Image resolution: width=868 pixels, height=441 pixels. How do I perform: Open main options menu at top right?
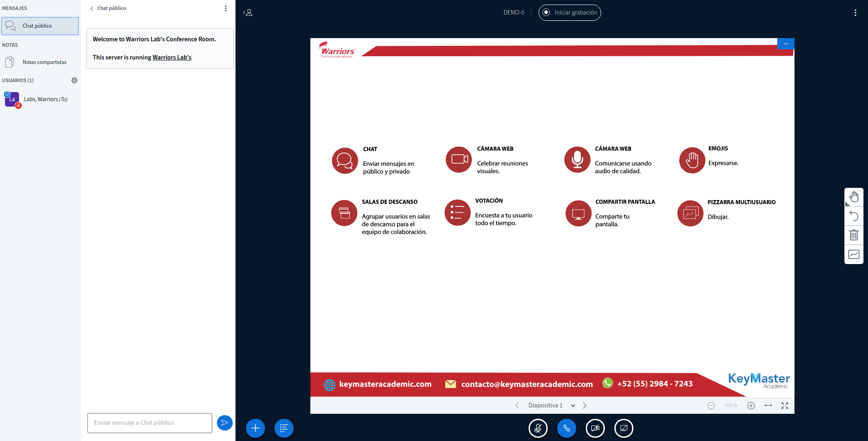coord(855,13)
